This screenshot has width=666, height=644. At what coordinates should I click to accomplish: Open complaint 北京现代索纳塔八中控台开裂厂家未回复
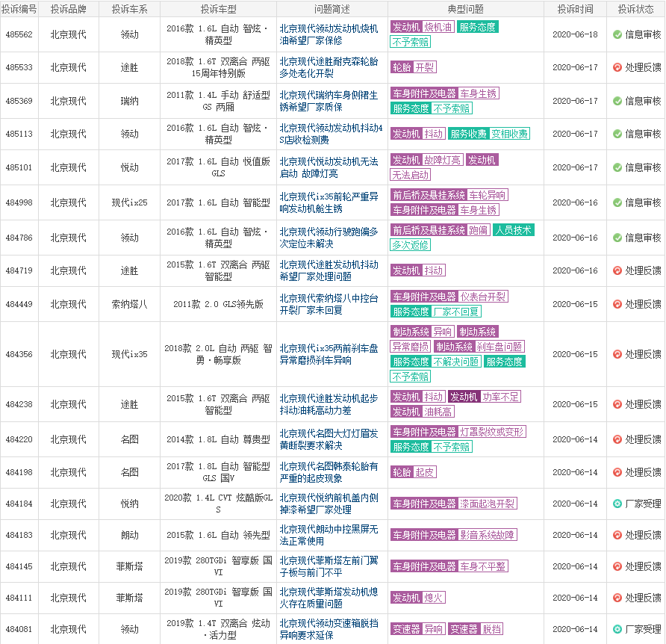pos(329,304)
